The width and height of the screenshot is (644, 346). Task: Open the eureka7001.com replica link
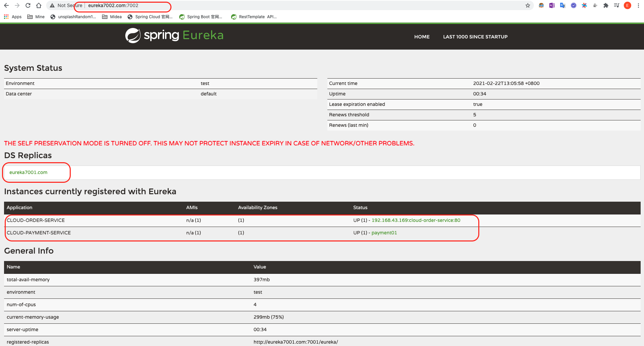click(x=28, y=172)
